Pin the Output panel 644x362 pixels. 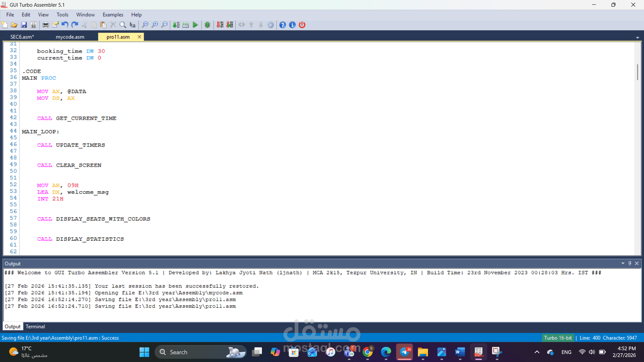pos(630,263)
